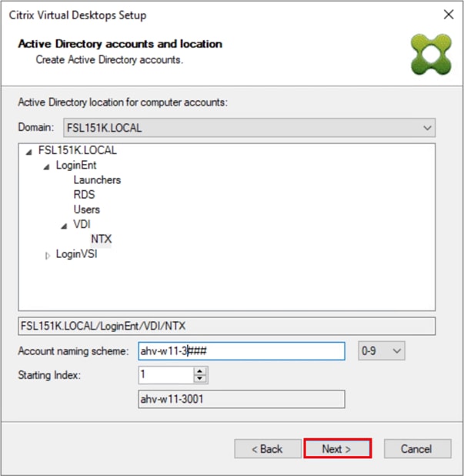This screenshot has width=464, height=476.
Task: Decrease Starting Index with down arrow
Action: pos(200,378)
